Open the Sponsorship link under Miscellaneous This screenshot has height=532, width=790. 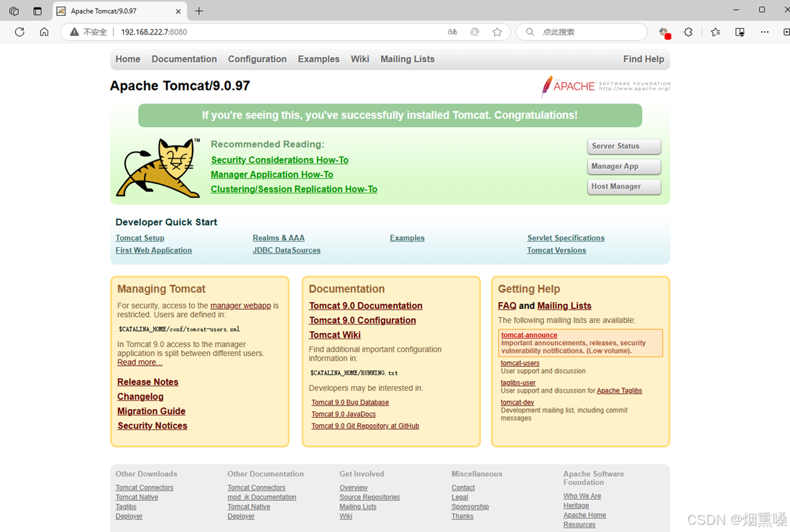pos(470,507)
